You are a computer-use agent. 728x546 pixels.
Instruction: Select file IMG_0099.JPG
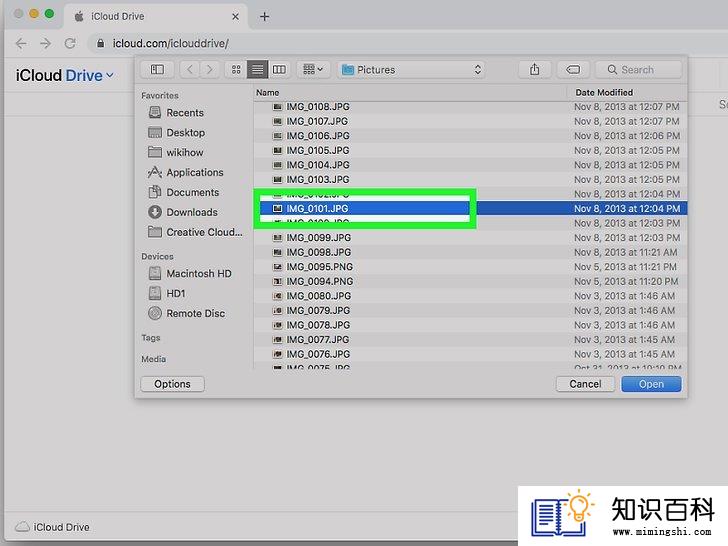pos(470,238)
